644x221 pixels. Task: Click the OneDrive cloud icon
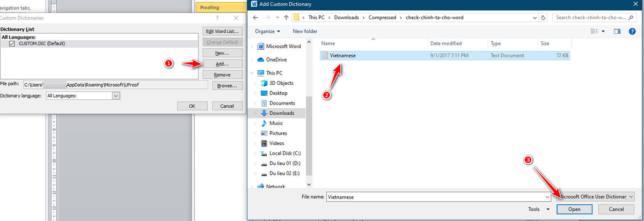261,60
